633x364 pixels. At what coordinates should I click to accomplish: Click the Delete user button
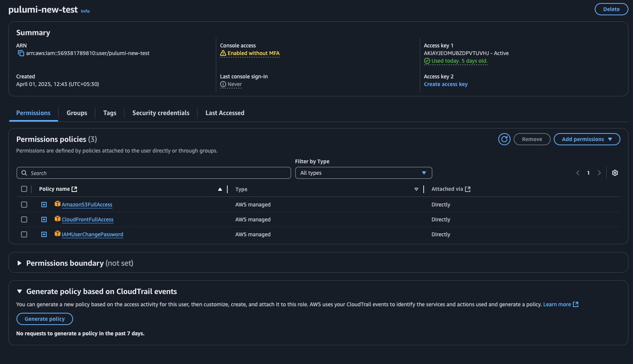(x=611, y=9)
